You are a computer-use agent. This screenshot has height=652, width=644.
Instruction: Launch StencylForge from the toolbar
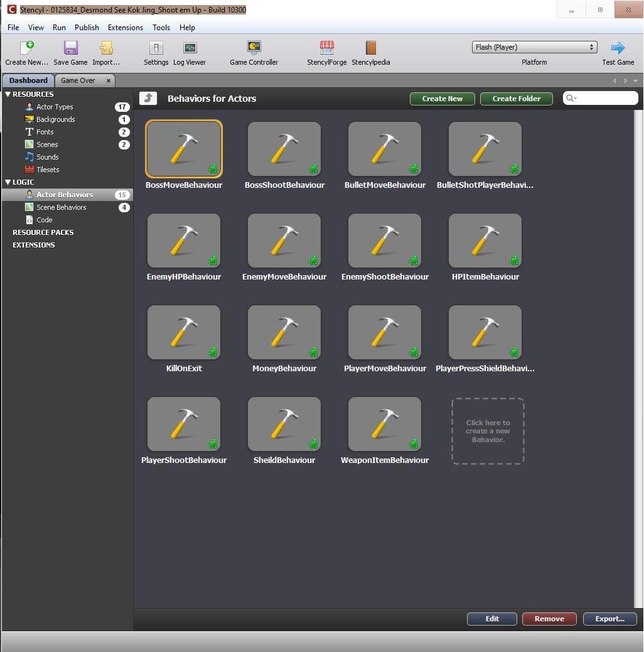[327, 48]
